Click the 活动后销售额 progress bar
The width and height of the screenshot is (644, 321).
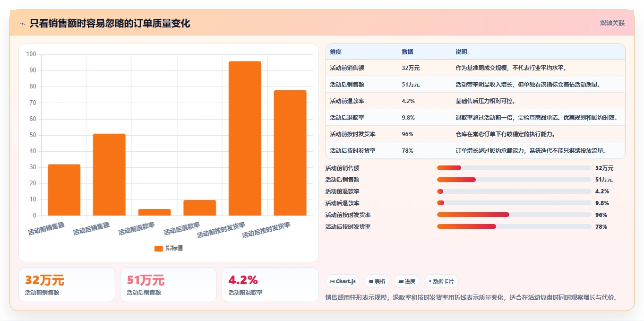pyautogui.click(x=514, y=180)
